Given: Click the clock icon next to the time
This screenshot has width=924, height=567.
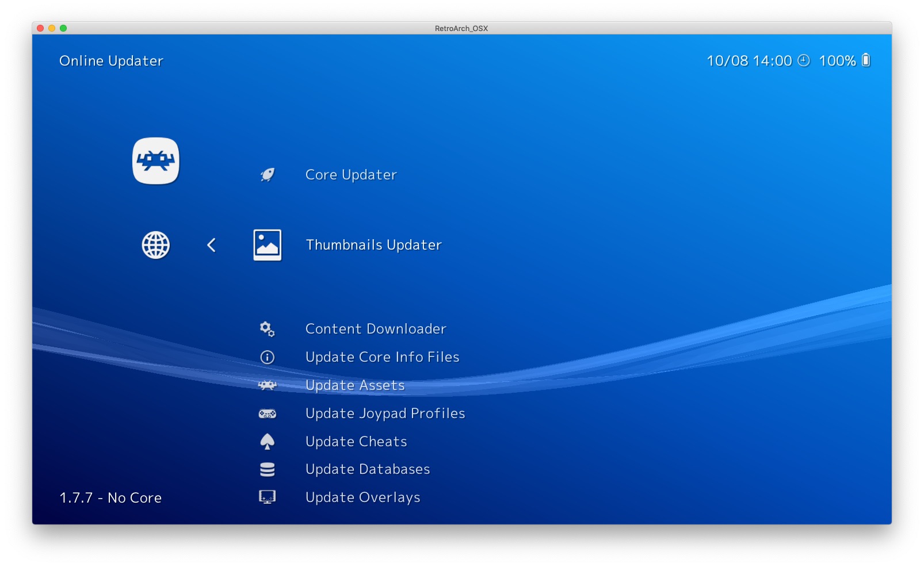Looking at the screenshot, I should tap(804, 60).
